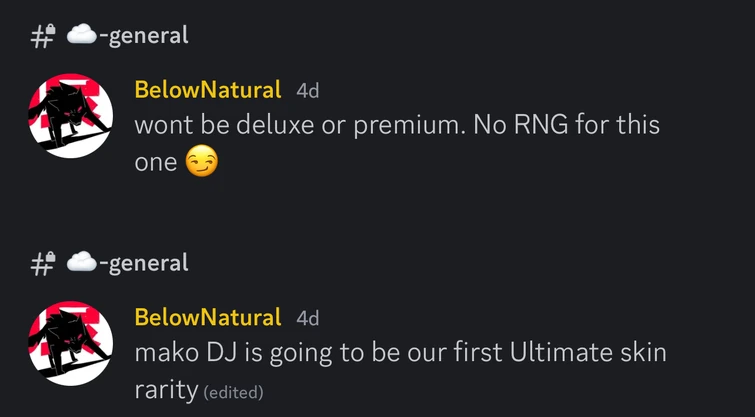Click the 4d timestamp on the "wont be deluxe" message
This screenshot has width=755, height=417.
[x=308, y=91]
